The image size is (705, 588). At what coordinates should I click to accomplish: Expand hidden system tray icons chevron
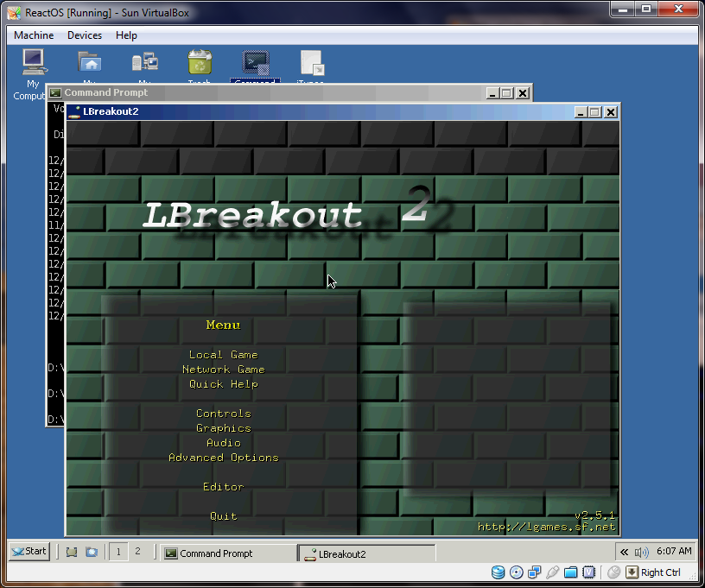tap(623, 552)
